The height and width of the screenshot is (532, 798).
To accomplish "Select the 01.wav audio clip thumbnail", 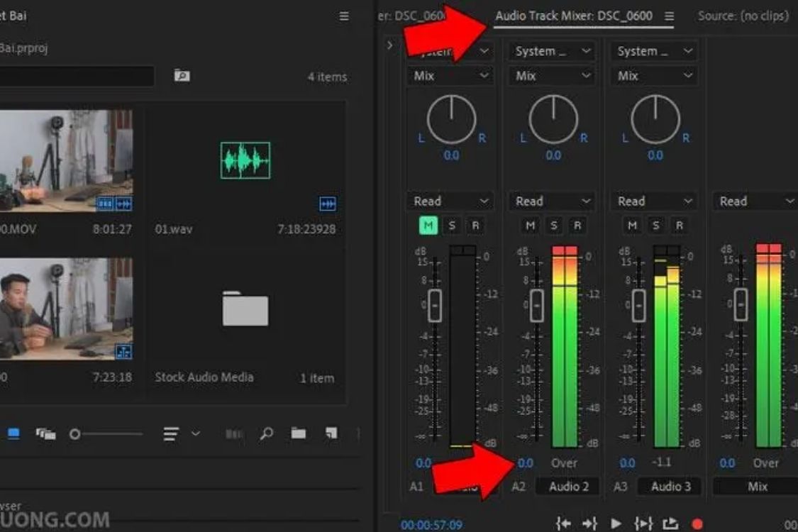I will 245,160.
